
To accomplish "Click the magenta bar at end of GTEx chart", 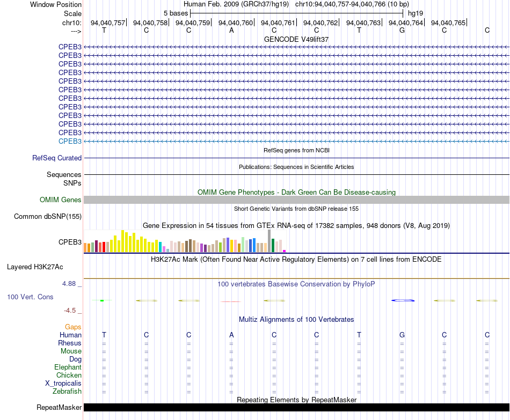I will pyautogui.click(x=285, y=251).
